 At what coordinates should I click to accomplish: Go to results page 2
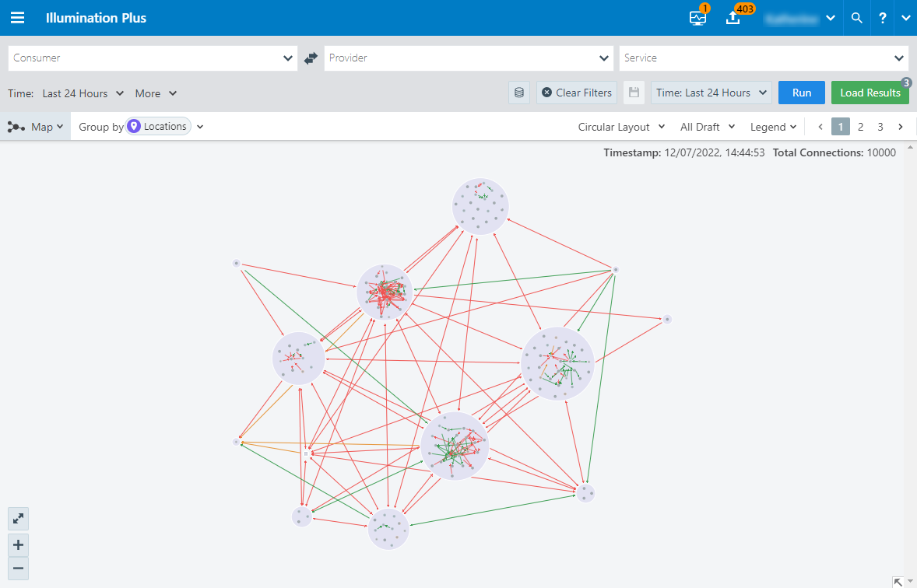tap(860, 126)
